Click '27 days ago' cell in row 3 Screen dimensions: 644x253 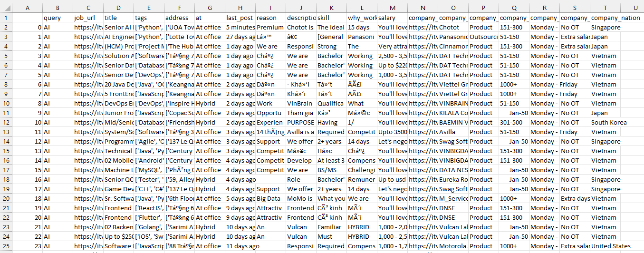coord(240,37)
